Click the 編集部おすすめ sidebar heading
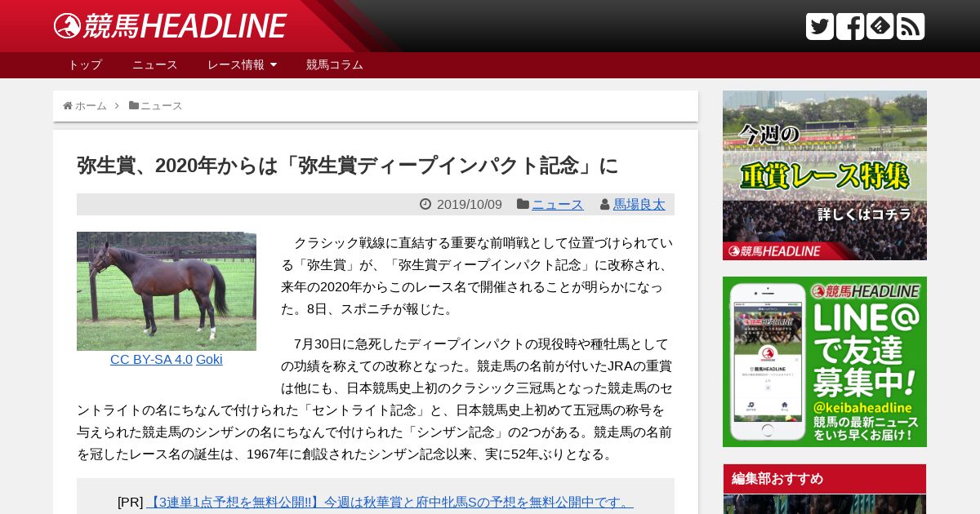The height and width of the screenshot is (514, 980). coord(825,479)
